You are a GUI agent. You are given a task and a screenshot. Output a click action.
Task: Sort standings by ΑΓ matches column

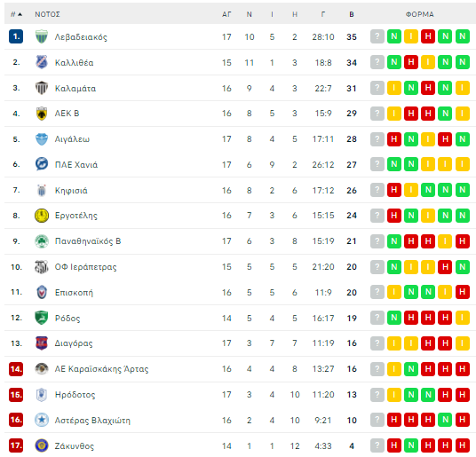[x=226, y=14]
